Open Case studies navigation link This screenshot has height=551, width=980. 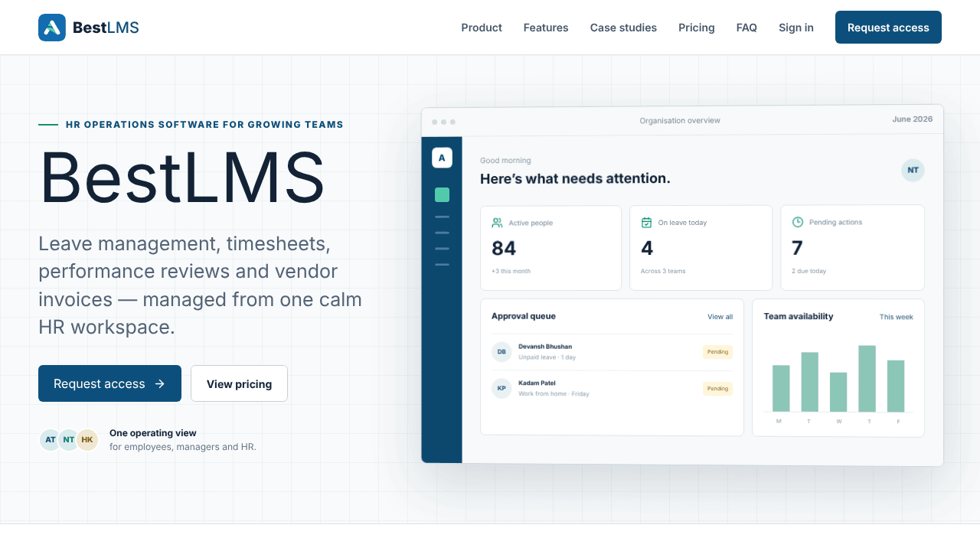[623, 28]
